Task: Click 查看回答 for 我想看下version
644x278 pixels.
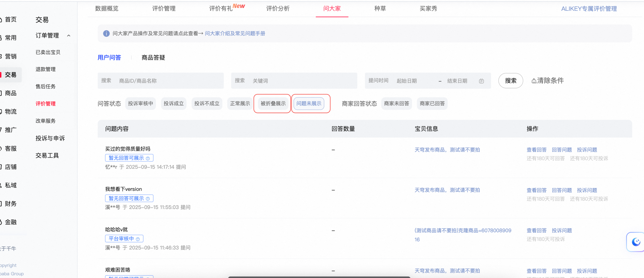Action: 536,190
